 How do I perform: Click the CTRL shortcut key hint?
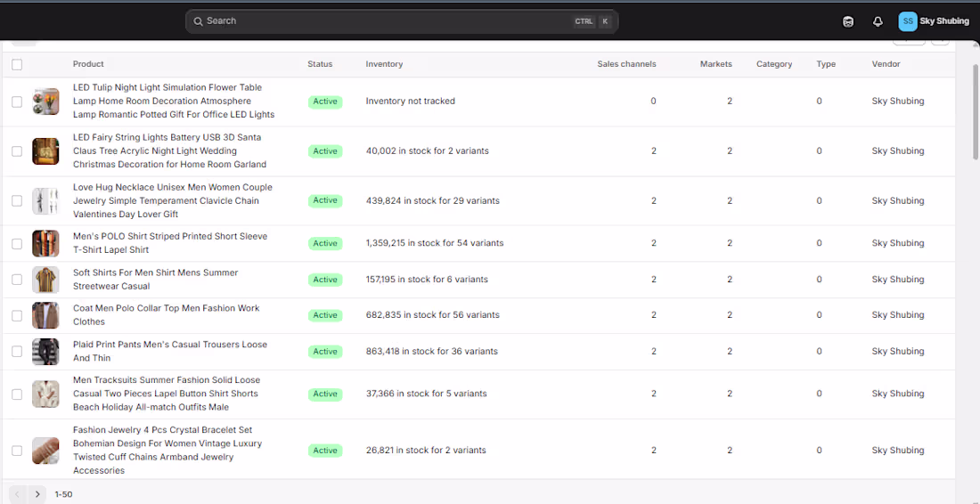click(x=584, y=21)
